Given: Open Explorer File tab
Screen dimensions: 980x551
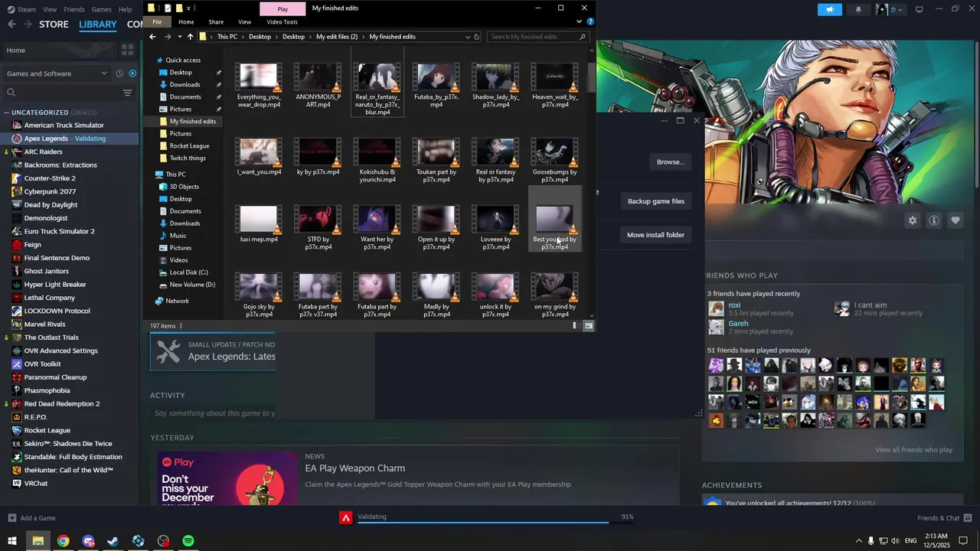Looking at the screenshot, I should [x=157, y=21].
